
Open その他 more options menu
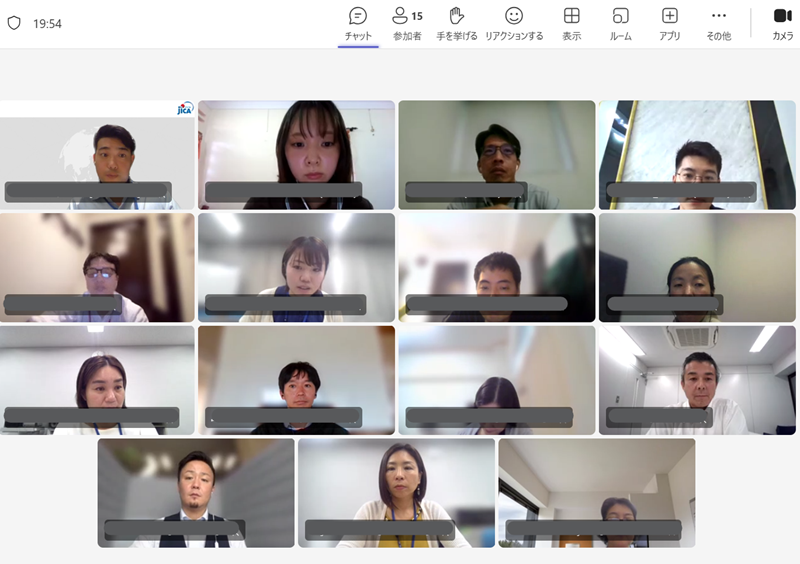tap(718, 24)
